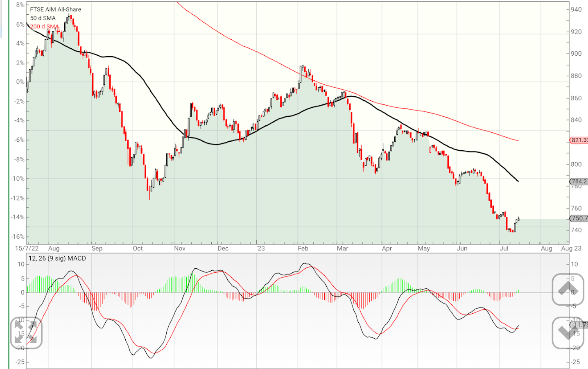588x369 pixels.
Task: Click the "May" month label on the time axis
Action: tap(424, 248)
